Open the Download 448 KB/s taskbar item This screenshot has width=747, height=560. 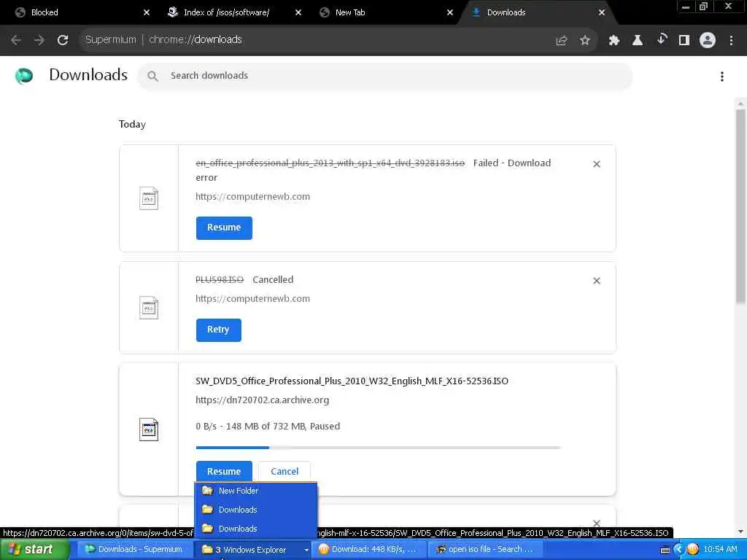pyautogui.click(x=370, y=550)
